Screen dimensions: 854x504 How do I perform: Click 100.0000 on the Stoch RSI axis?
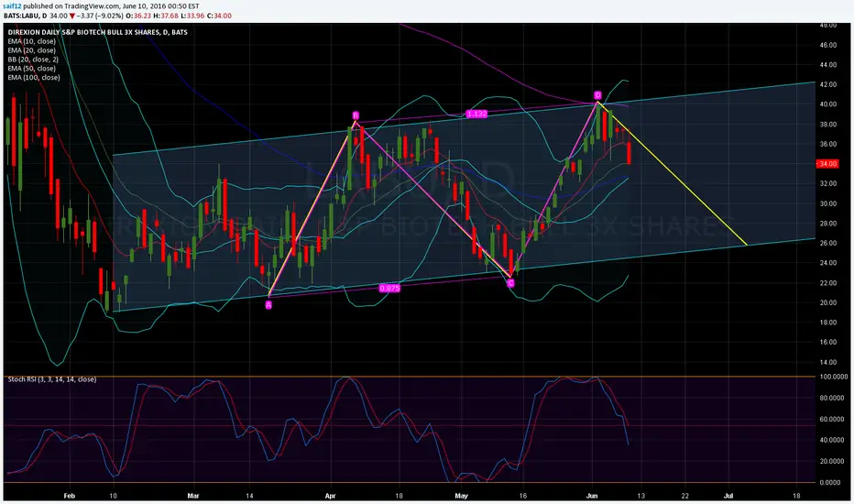pyautogui.click(x=834, y=377)
